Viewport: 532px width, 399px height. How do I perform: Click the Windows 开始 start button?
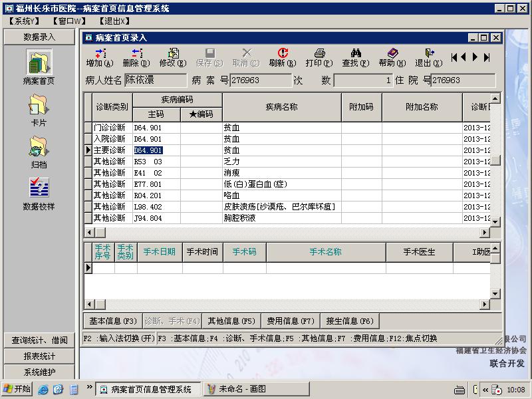coord(17,389)
